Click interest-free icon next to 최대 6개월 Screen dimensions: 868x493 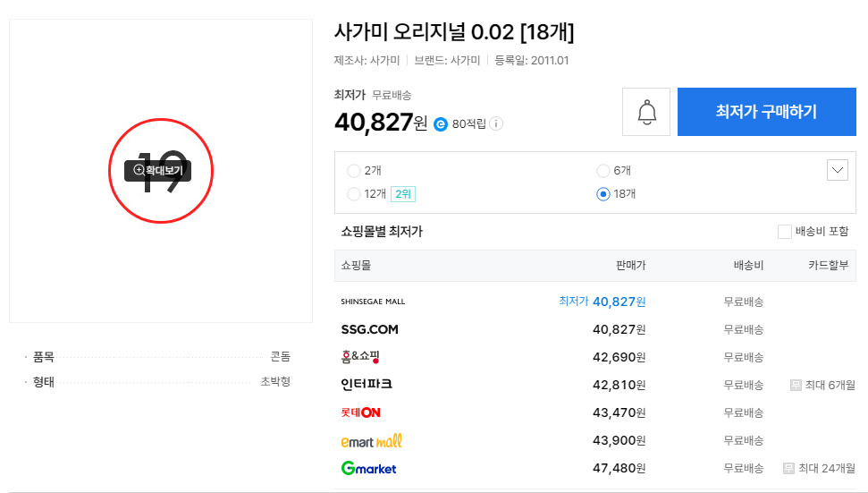tap(796, 385)
